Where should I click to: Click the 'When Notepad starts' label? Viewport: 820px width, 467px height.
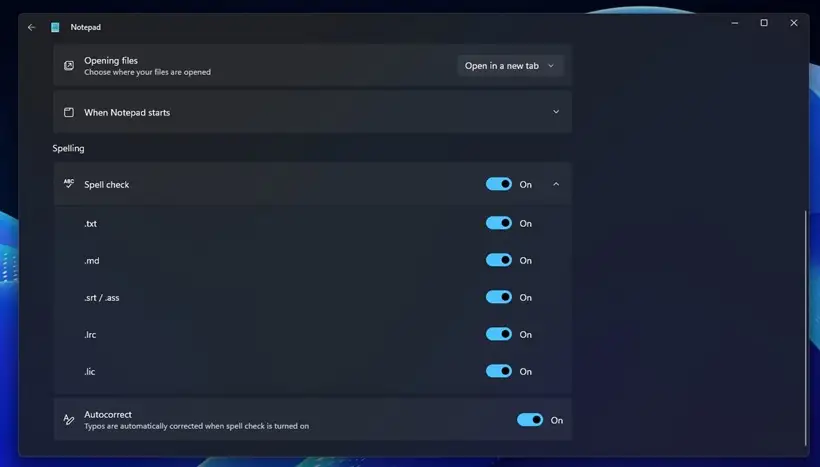[x=127, y=112]
